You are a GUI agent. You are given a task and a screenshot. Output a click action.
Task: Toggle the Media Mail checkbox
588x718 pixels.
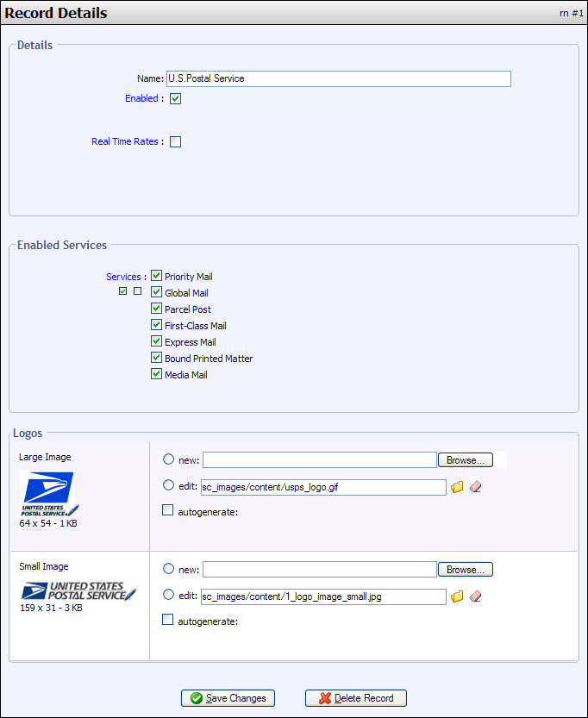[157, 375]
